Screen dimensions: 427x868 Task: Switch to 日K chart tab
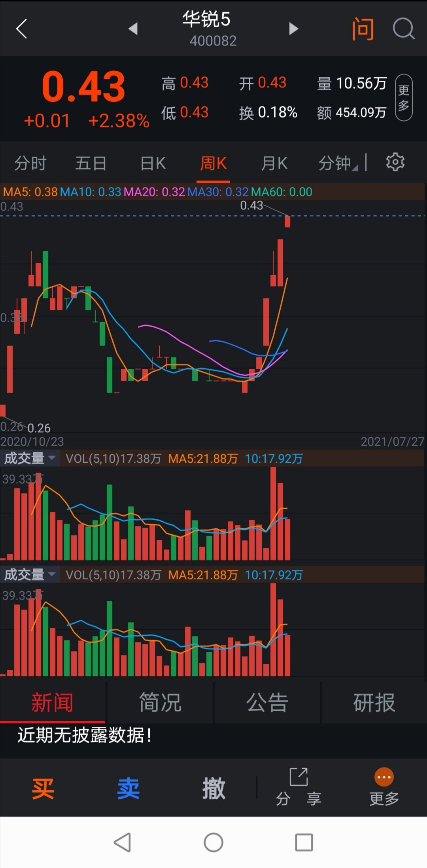pyautogui.click(x=153, y=163)
